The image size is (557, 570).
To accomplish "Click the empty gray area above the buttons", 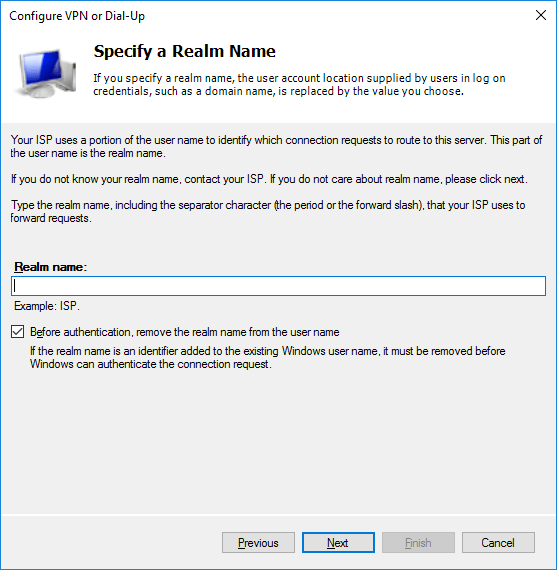I will coord(278,443).
